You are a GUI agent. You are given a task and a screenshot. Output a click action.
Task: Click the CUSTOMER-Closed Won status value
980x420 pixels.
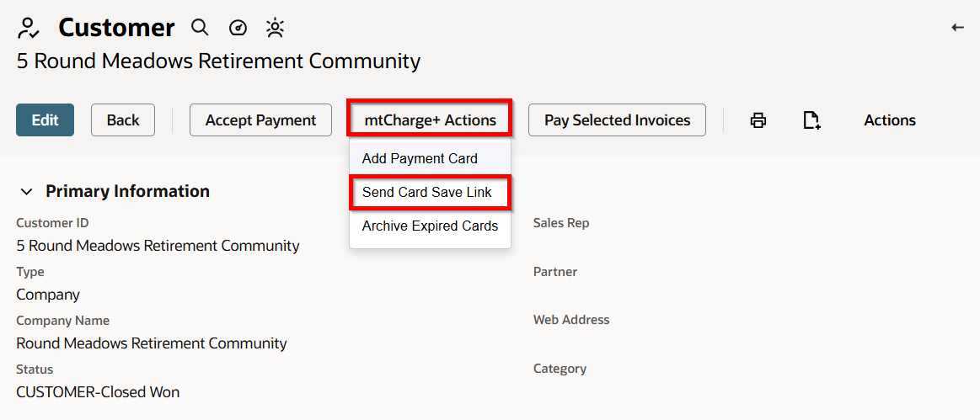98,392
